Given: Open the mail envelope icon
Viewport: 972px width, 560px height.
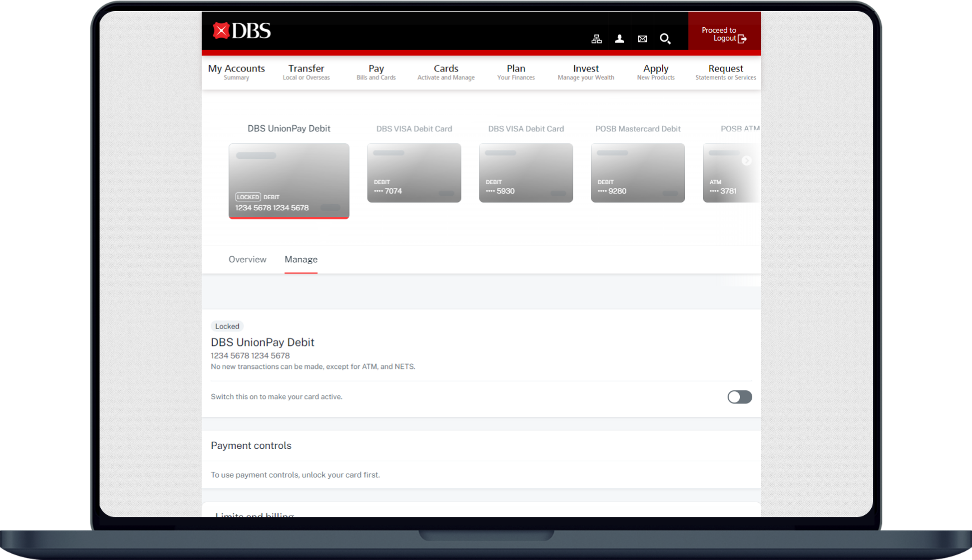Looking at the screenshot, I should click(642, 39).
